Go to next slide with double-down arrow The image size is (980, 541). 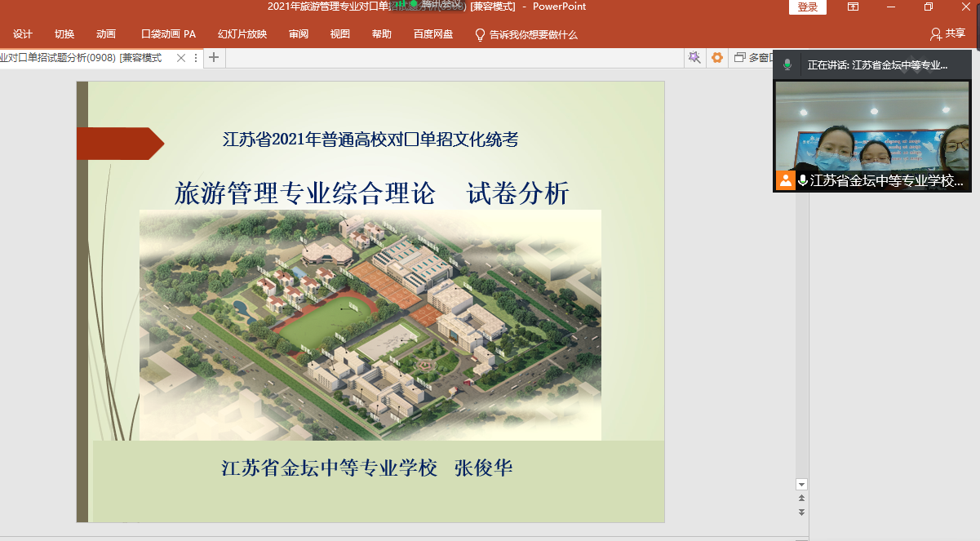point(801,512)
